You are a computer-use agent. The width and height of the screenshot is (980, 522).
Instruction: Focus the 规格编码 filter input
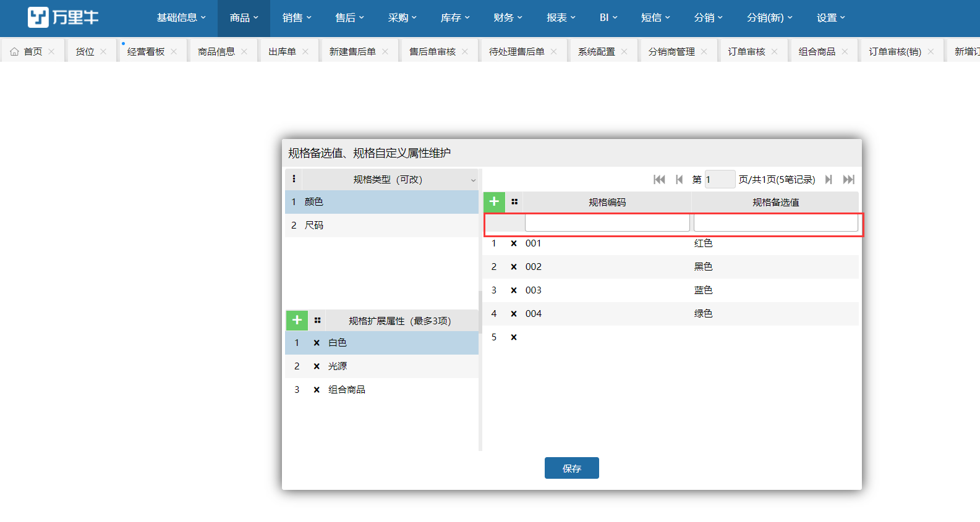(x=607, y=223)
